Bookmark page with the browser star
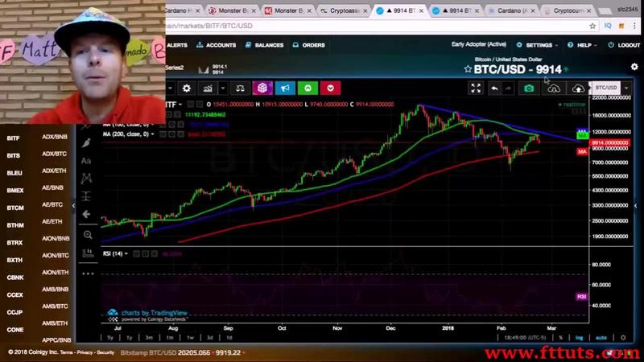This screenshot has height=362, width=644. pos(592,26)
